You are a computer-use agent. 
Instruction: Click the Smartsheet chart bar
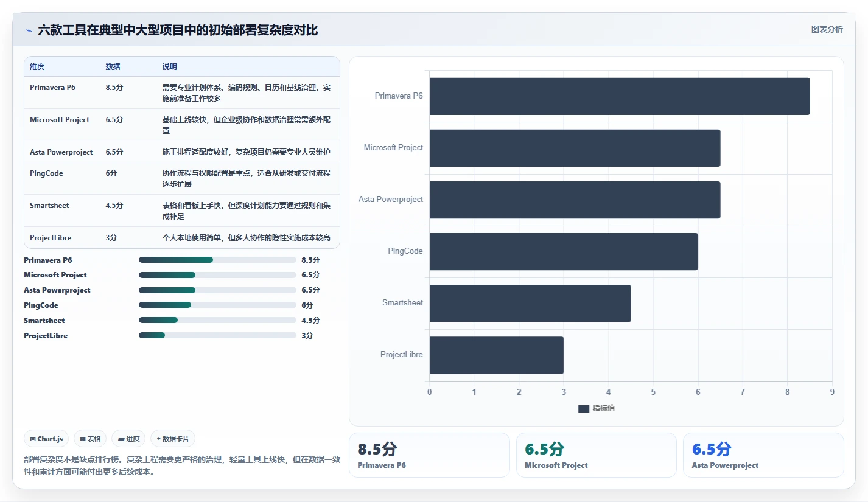pyautogui.click(x=530, y=303)
